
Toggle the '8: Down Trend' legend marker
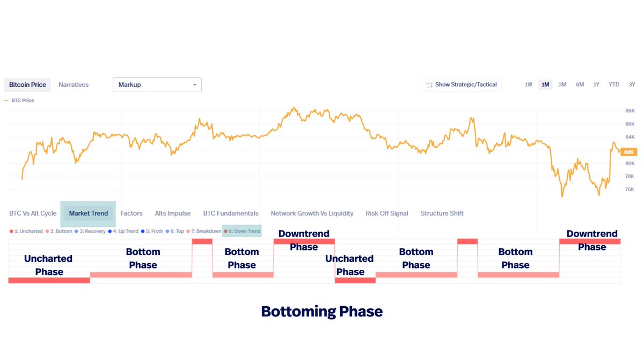tap(226, 231)
